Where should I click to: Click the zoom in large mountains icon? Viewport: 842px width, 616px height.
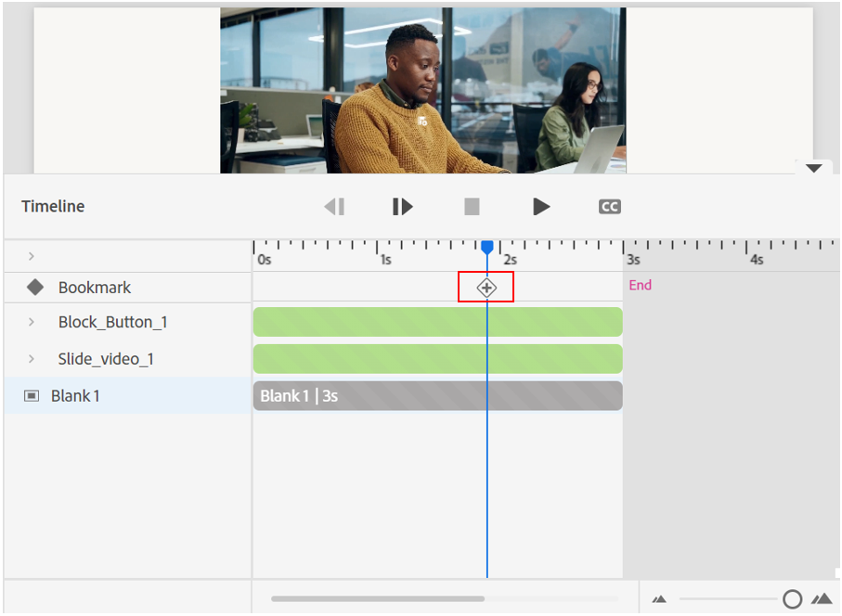tap(822, 599)
